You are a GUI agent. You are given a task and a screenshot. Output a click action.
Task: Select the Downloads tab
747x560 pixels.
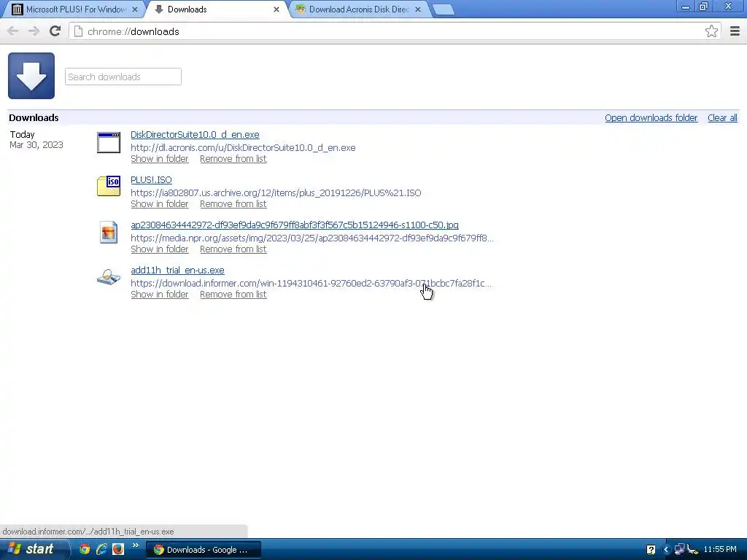pyautogui.click(x=217, y=9)
